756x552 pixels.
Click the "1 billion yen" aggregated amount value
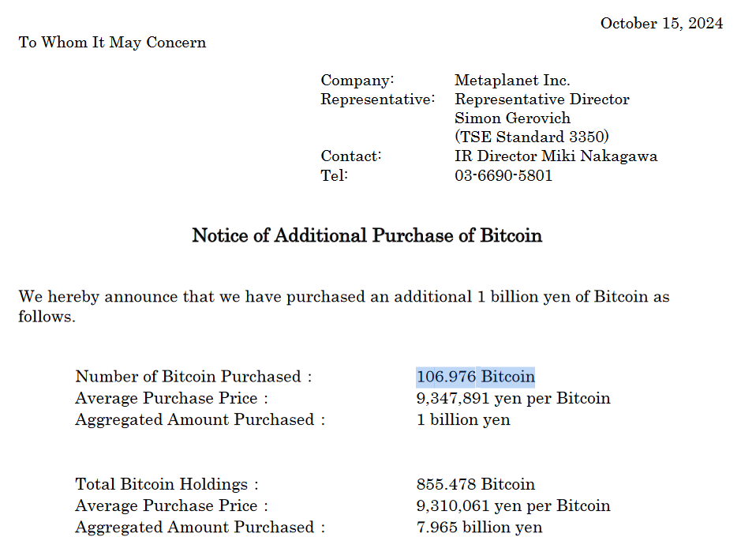(463, 419)
